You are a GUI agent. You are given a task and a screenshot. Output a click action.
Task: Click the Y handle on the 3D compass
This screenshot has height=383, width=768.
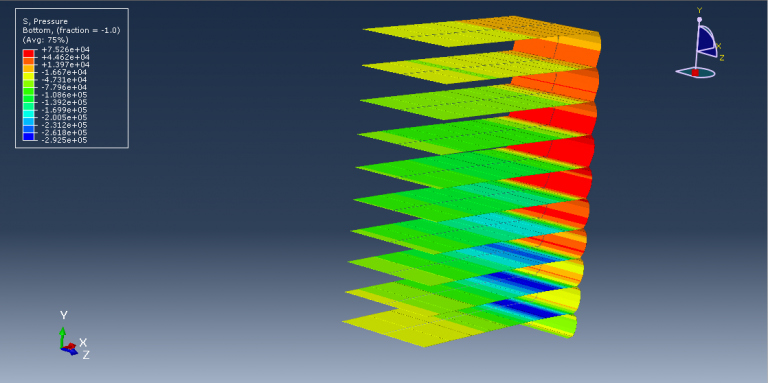coord(699,20)
